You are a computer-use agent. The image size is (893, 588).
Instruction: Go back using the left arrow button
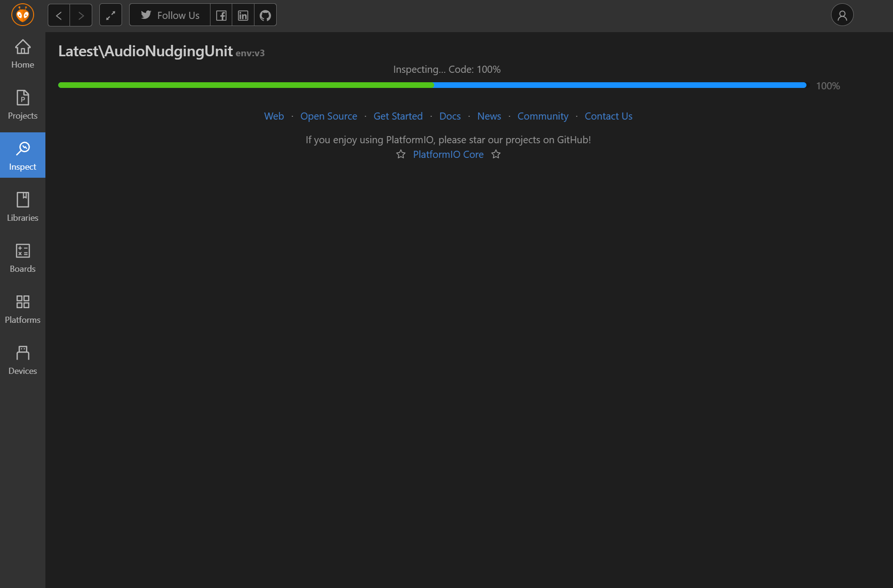coord(59,15)
